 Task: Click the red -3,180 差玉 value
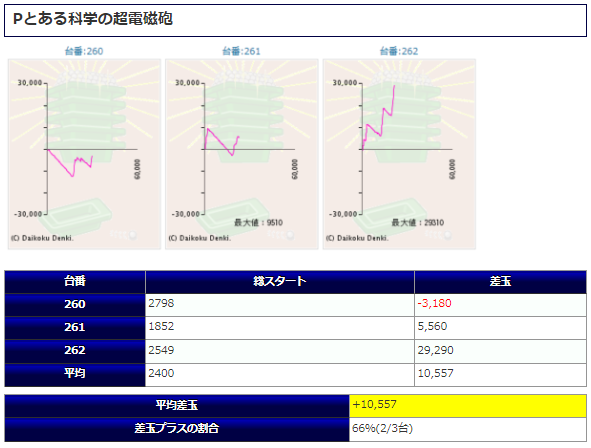pyautogui.click(x=434, y=303)
